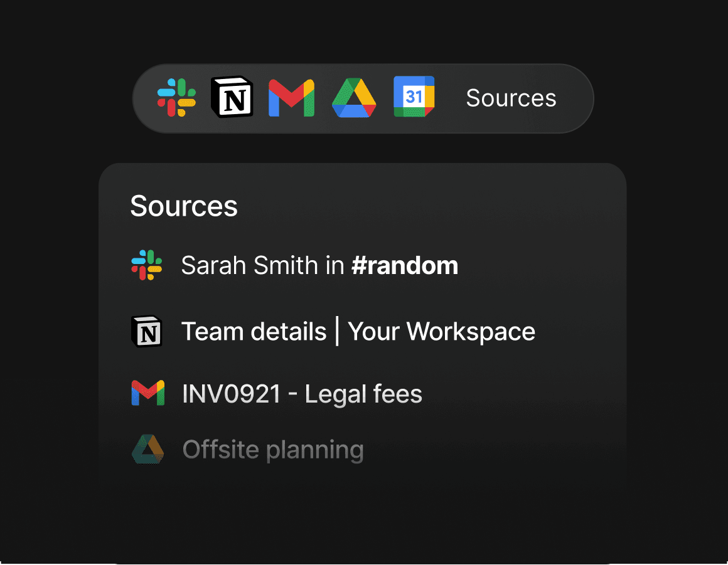Screen dimensions: 728x565
Task: Open the "Offsite planning" source
Action: 273,450
